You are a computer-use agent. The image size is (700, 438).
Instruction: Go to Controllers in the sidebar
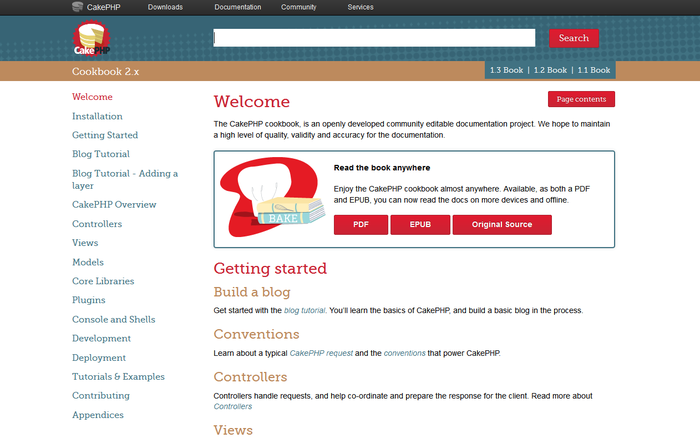click(97, 224)
